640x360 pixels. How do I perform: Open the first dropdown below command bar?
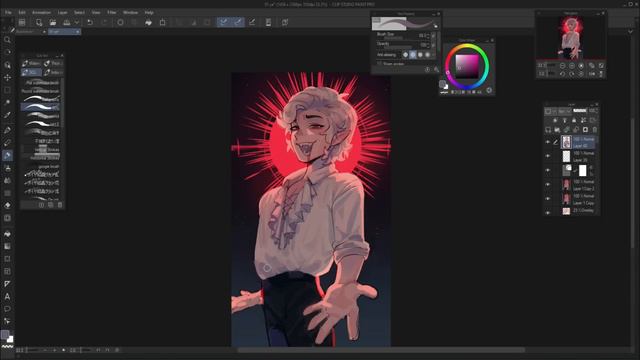click(x=31, y=31)
